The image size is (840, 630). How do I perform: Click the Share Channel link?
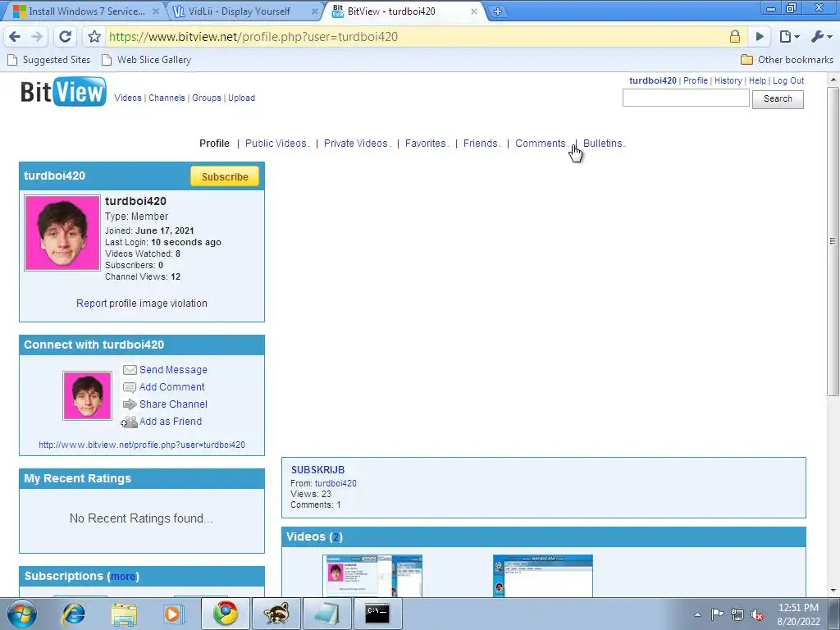(x=173, y=404)
